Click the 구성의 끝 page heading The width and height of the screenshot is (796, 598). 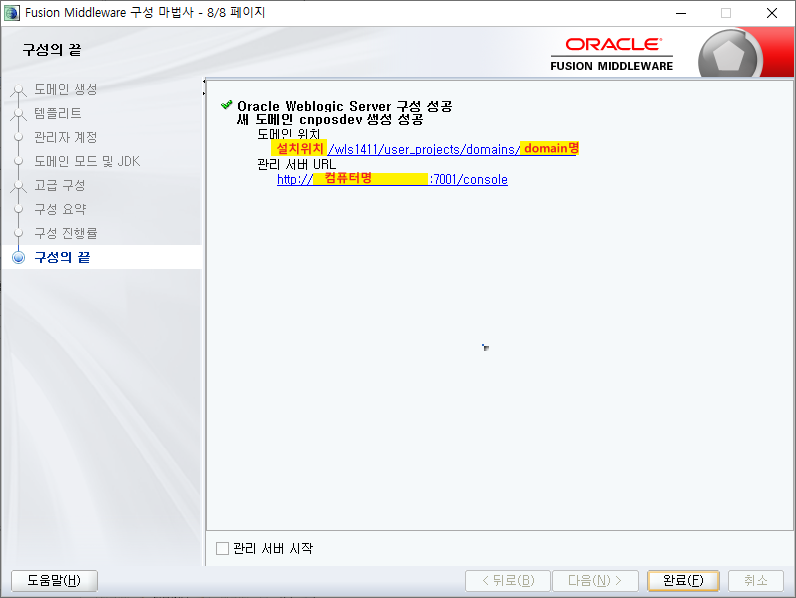click(x=52, y=50)
